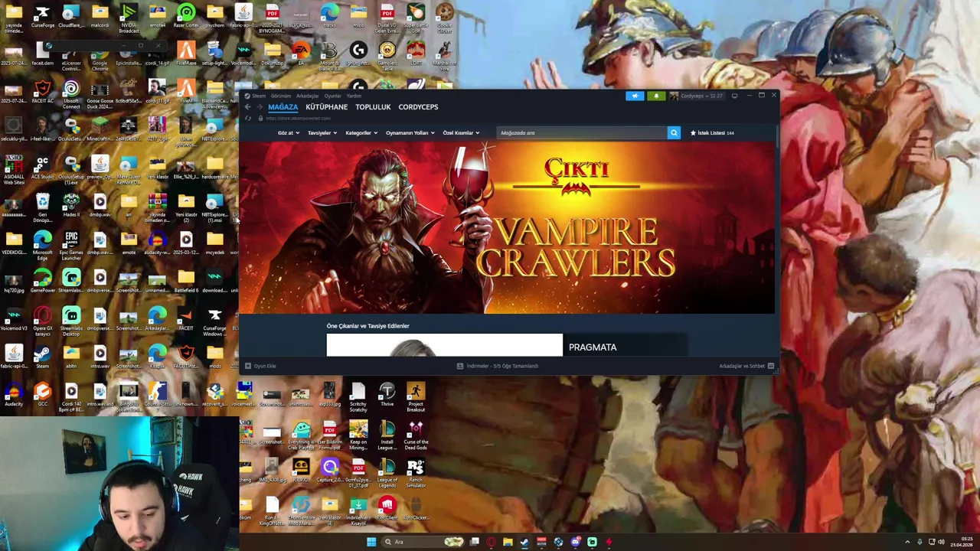Open the TOPLULUK tab
Image resolution: width=980 pixels, height=551 pixels.
(x=373, y=107)
